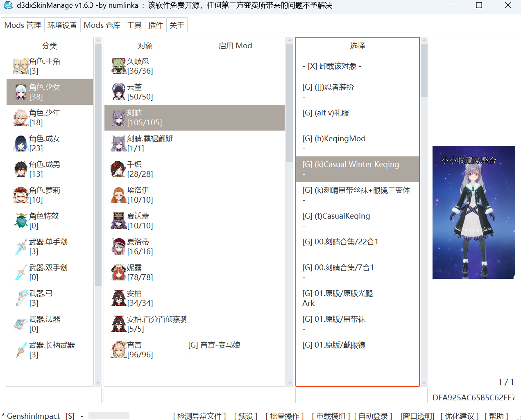Click the mod selection scrollbar thumb

tap(424, 70)
